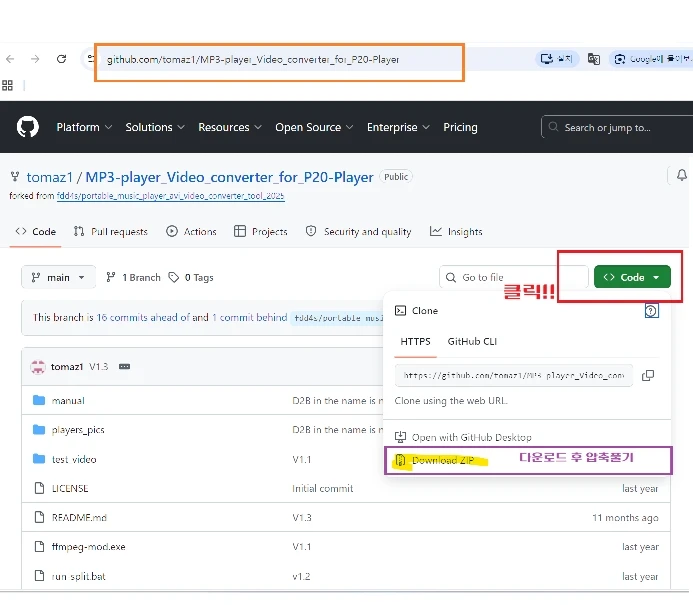
Task: Click the ffmpeg-mod.exe file icon
Action: click(39, 547)
